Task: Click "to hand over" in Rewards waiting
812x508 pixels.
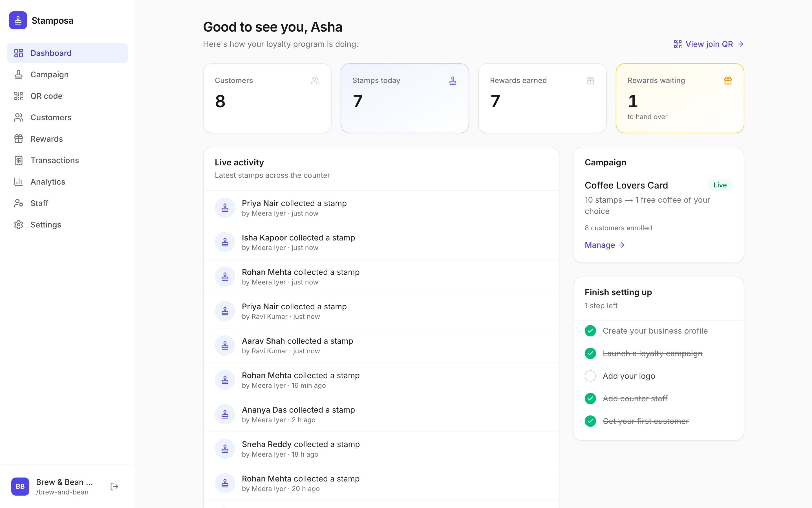Action: point(647,117)
